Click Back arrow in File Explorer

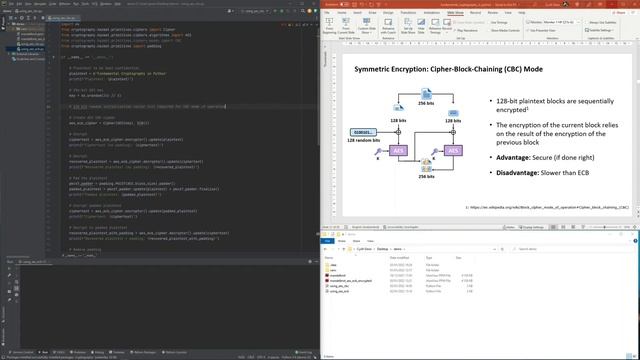point(325,249)
